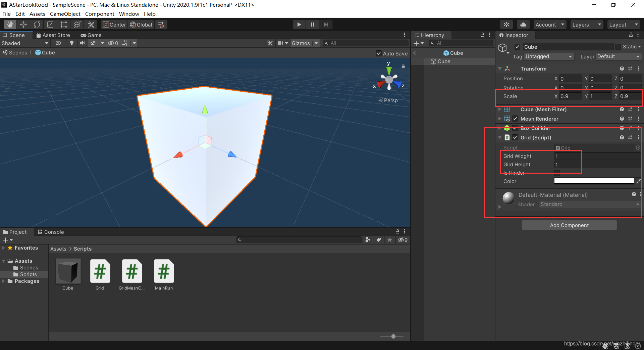Click the white Color swatch
This screenshot has height=350, width=644.
(594, 181)
